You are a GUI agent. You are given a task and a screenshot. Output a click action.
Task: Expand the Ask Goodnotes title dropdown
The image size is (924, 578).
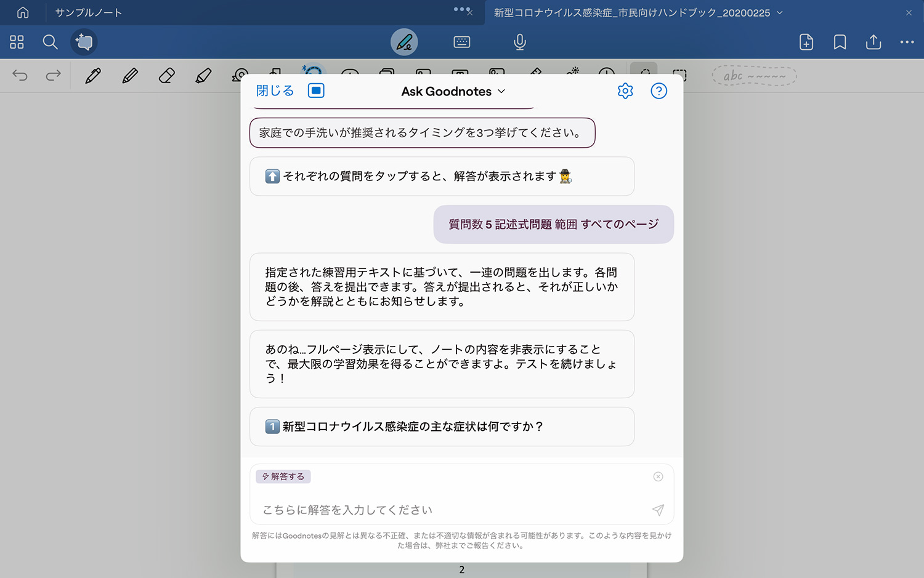(x=453, y=91)
